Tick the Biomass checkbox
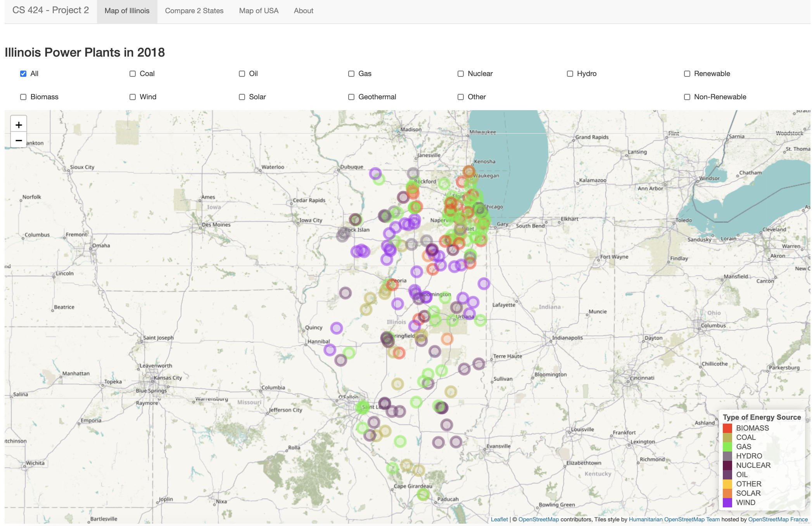 click(23, 97)
